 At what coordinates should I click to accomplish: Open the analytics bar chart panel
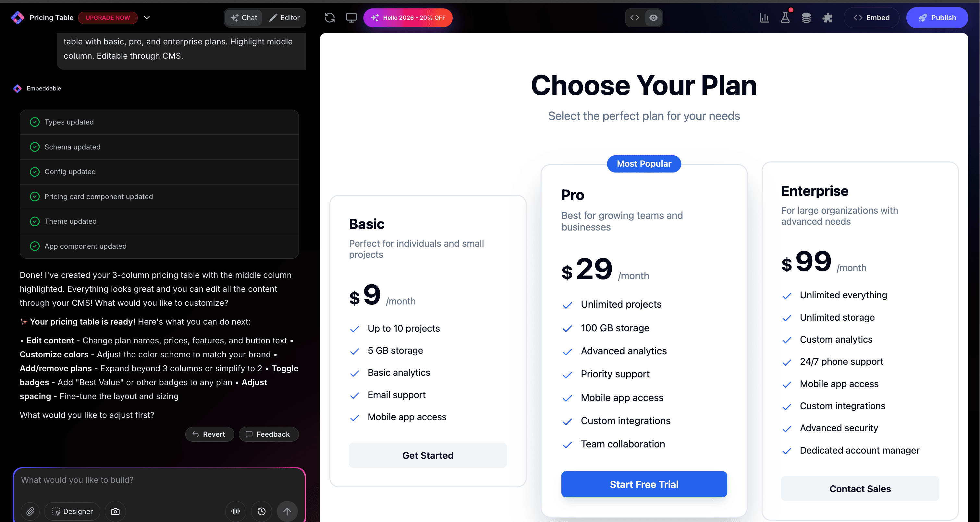(x=764, y=18)
